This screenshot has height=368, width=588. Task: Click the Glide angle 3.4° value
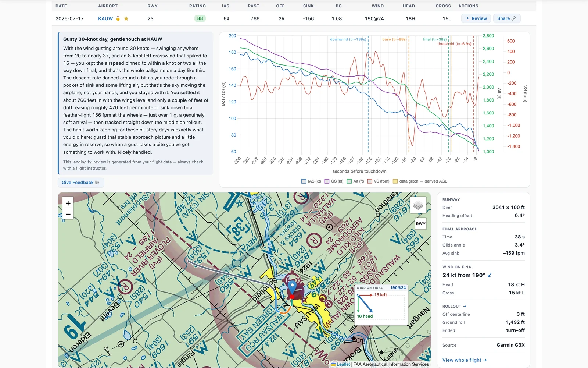point(520,245)
